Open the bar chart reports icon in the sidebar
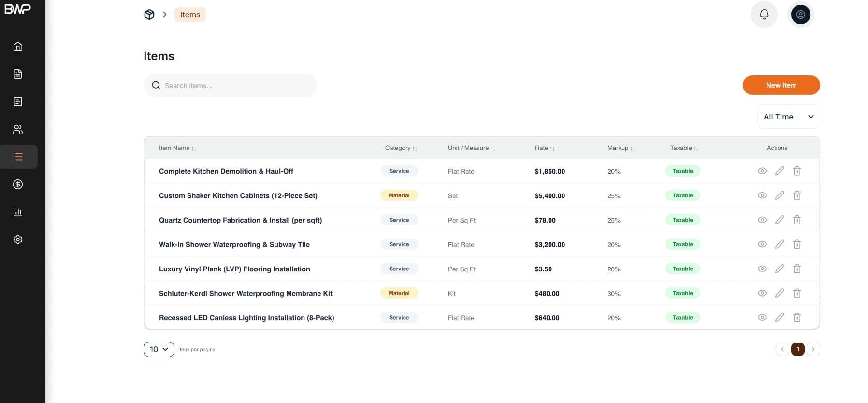 click(18, 212)
